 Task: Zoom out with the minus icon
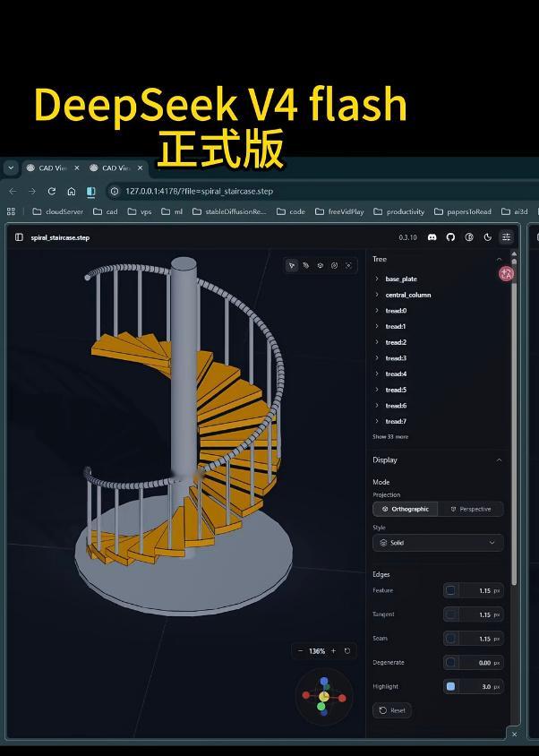pyautogui.click(x=300, y=651)
